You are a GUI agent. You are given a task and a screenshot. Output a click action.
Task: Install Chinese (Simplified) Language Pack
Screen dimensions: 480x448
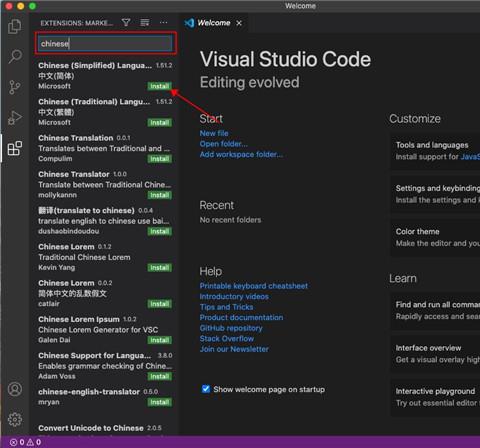[160, 86]
